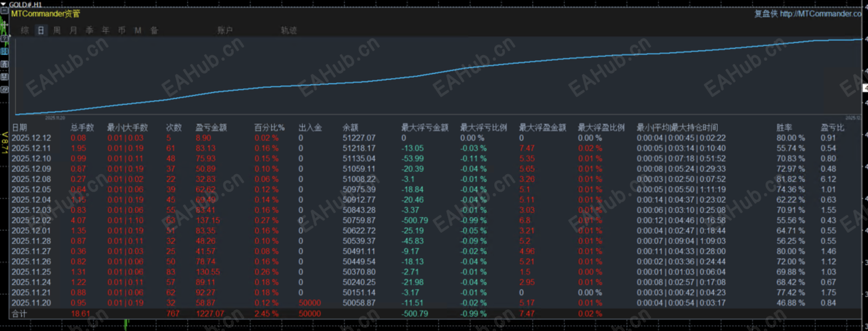Select the 2025.12.11 date row
Screen dimensions: 868x331
point(31,148)
